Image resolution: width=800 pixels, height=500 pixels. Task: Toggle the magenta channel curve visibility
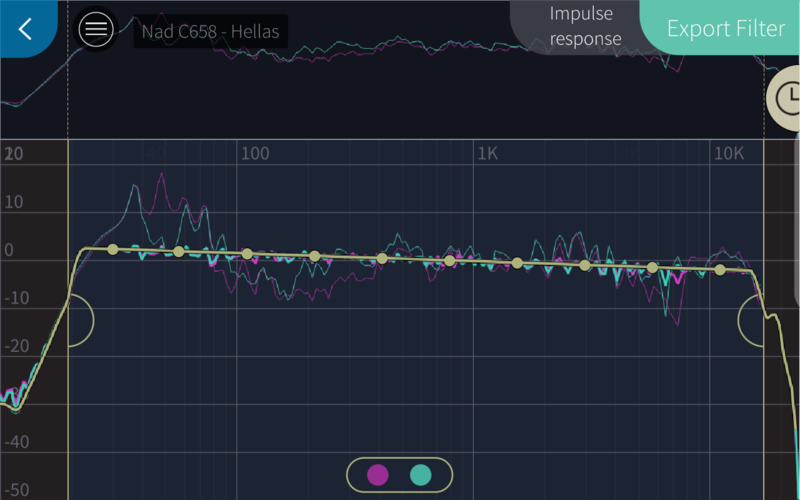click(x=378, y=474)
